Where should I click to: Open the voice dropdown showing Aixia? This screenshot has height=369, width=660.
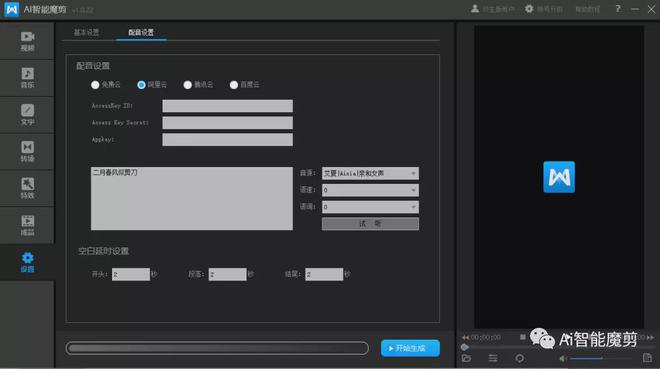click(370, 173)
